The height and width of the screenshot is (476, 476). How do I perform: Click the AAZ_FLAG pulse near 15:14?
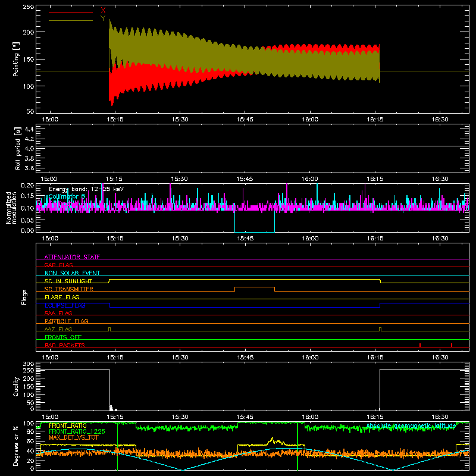coord(109,329)
